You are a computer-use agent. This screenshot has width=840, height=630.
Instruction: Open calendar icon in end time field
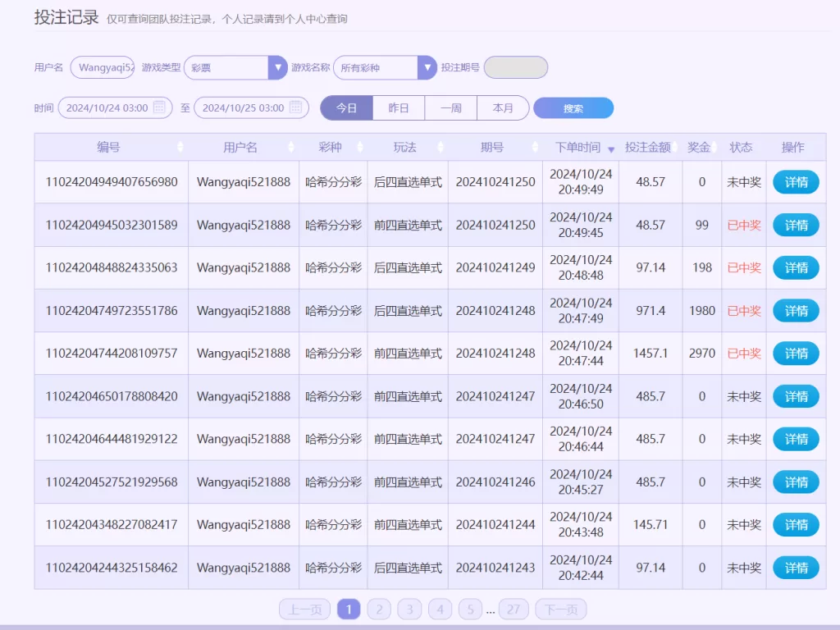pyautogui.click(x=295, y=107)
